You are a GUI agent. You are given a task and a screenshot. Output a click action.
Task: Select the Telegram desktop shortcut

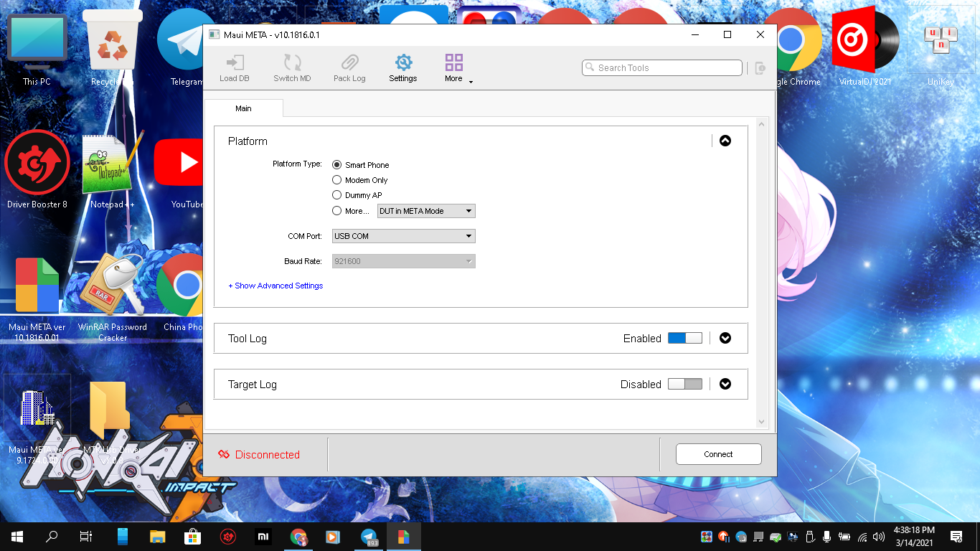tap(185, 49)
